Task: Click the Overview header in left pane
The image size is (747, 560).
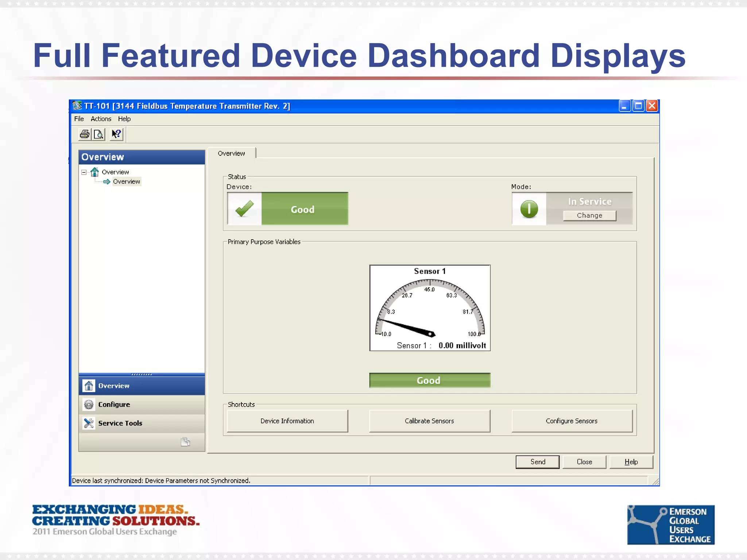Action: pyautogui.click(x=142, y=157)
